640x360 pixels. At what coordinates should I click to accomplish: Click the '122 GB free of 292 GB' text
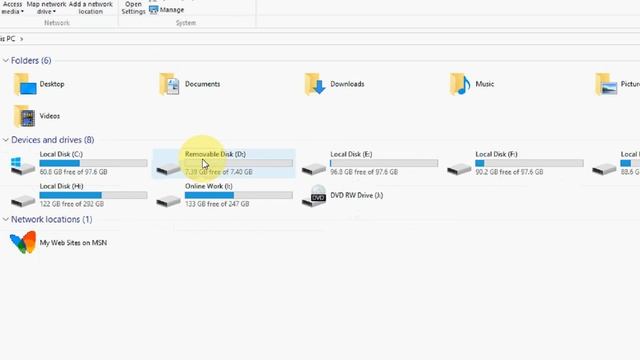[71, 204]
